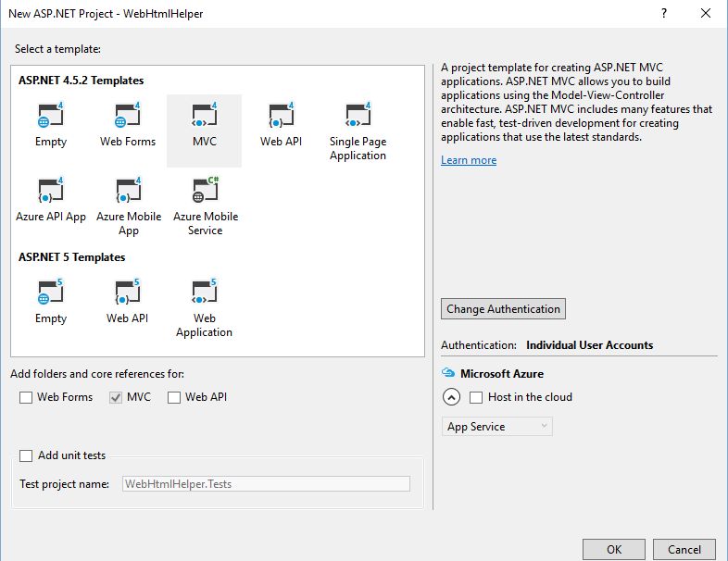Image resolution: width=728 pixels, height=561 pixels.
Task: Confirm the project with OK
Action: (x=614, y=549)
